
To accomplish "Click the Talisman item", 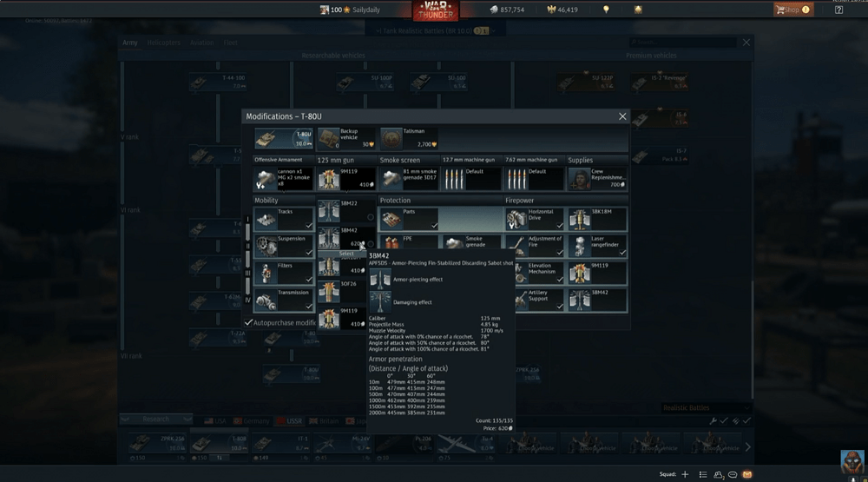I will pyautogui.click(x=409, y=138).
